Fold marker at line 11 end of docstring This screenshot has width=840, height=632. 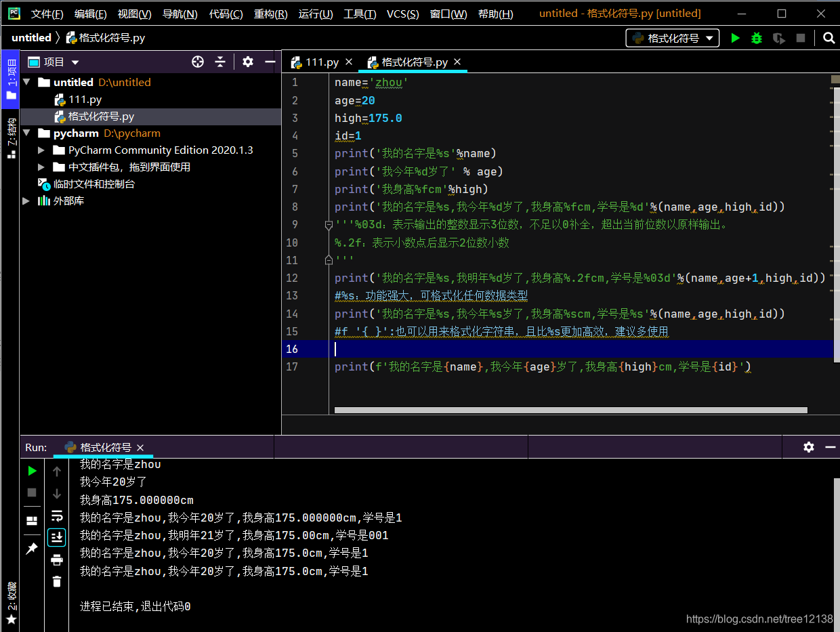pos(329,260)
